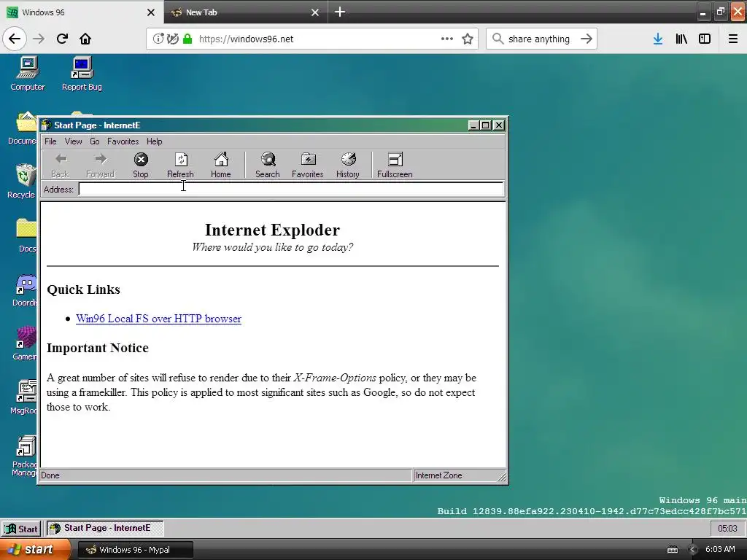
Task: Open a new browser tab with plus
Action: (340, 12)
